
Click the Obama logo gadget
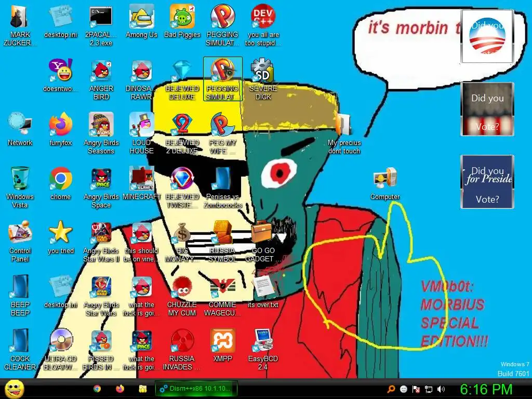click(x=487, y=36)
